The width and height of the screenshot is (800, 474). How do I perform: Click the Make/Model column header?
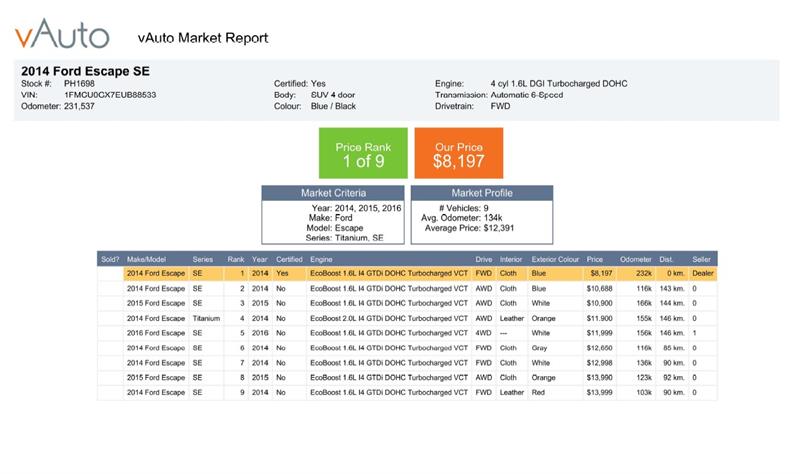(x=146, y=259)
